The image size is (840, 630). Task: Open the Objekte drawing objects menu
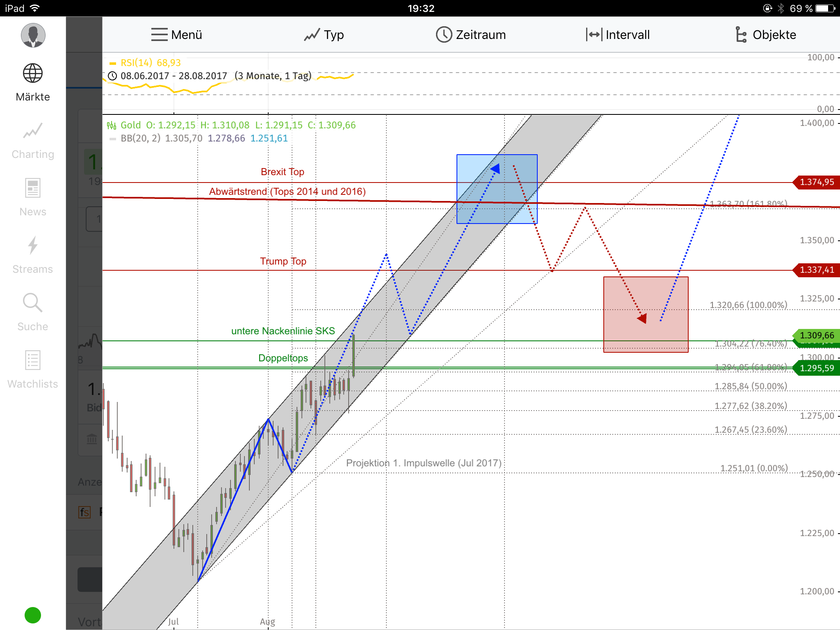click(765, 35)
